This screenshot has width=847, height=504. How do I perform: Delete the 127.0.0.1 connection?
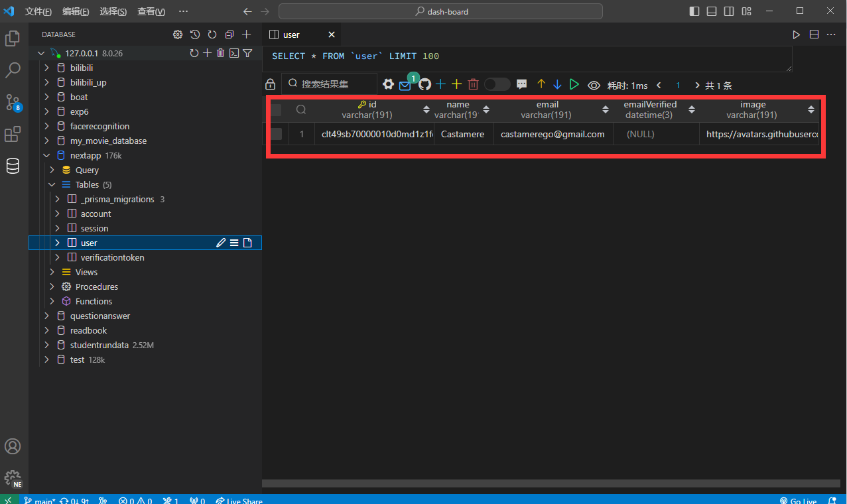[x=221, y=53]
